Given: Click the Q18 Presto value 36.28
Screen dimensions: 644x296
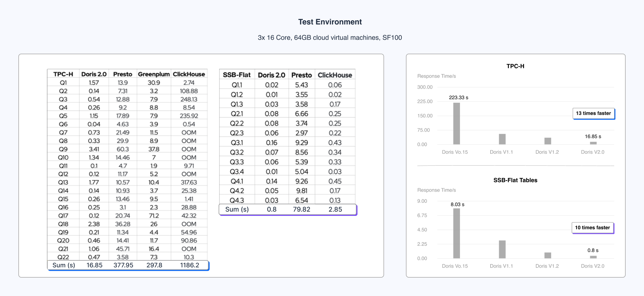Looking at the screenshot, I should tap(123, 224).
